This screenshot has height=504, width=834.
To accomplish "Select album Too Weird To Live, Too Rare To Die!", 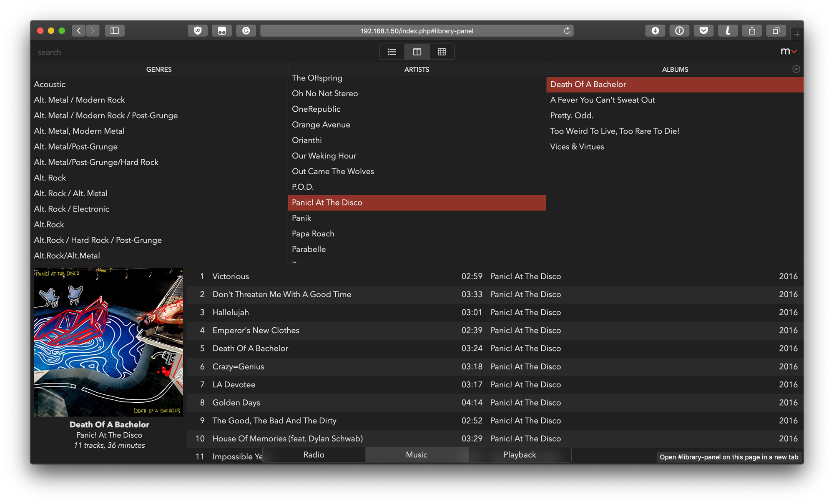I will [675, 131].
